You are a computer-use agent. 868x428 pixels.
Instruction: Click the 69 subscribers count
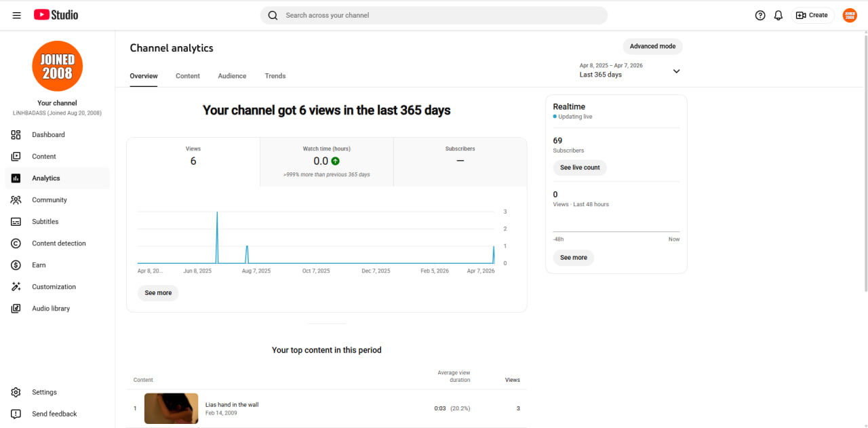pos(557,140)
